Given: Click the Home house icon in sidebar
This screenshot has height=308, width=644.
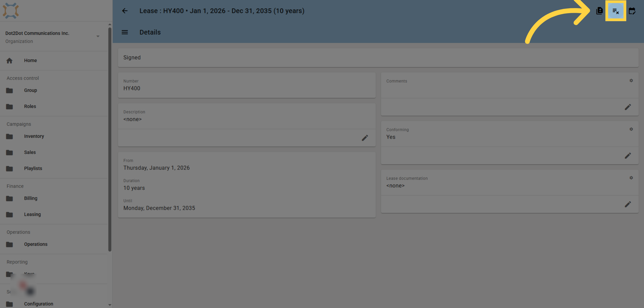Looking at the screenshot, I should point(9,61).
